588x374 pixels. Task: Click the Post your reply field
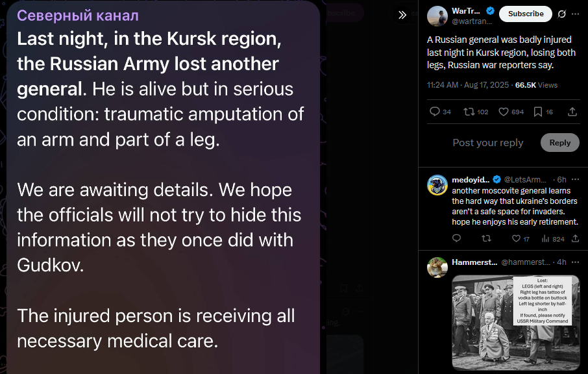point(488,143)
